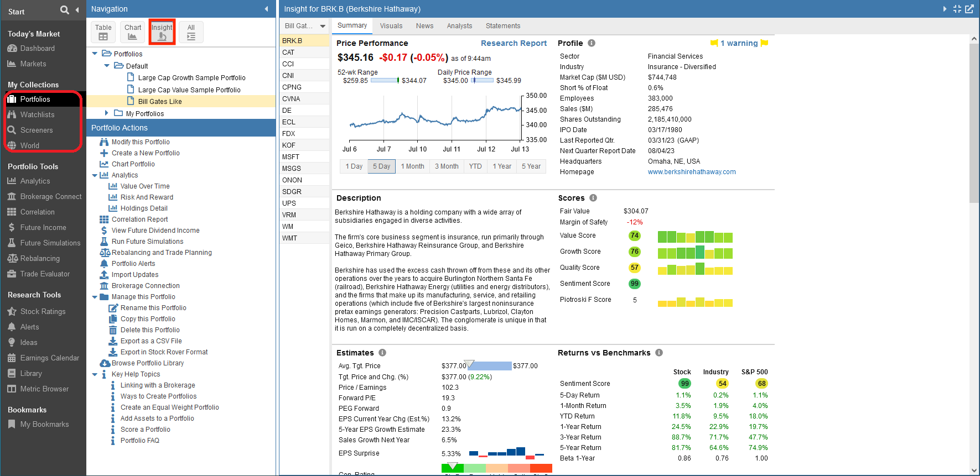Viewport: 980px width, 476px height.
Task: Click the Value Score 74 badge
Action: coord(635,236)
